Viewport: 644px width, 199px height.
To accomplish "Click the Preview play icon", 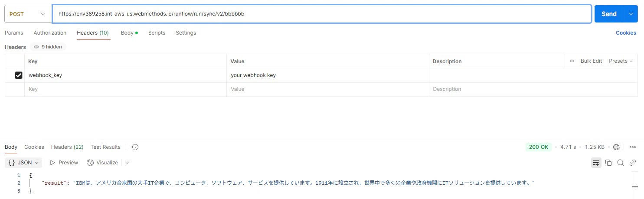I will [x=52, y=163].
